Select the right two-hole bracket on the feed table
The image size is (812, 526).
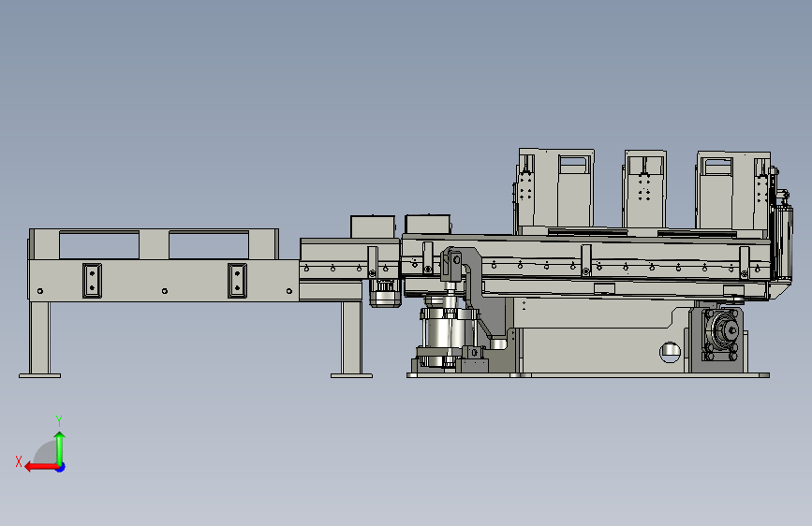pos(237,281)
